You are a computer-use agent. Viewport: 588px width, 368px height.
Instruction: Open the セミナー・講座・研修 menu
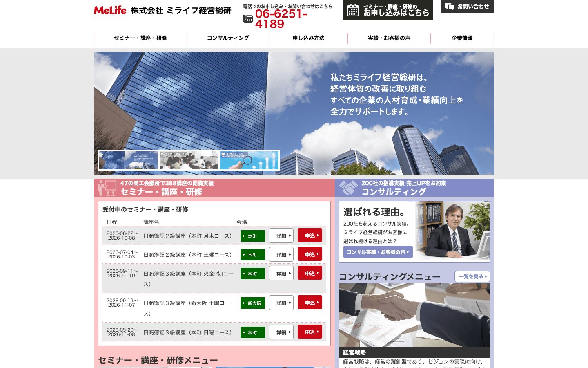pyautogui.click(x=140, y=38)
